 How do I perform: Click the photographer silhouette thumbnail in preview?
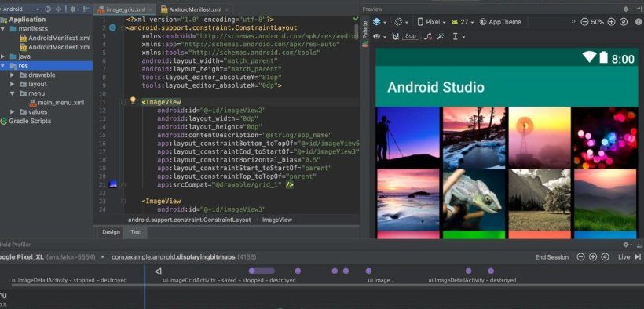(408, 138)
